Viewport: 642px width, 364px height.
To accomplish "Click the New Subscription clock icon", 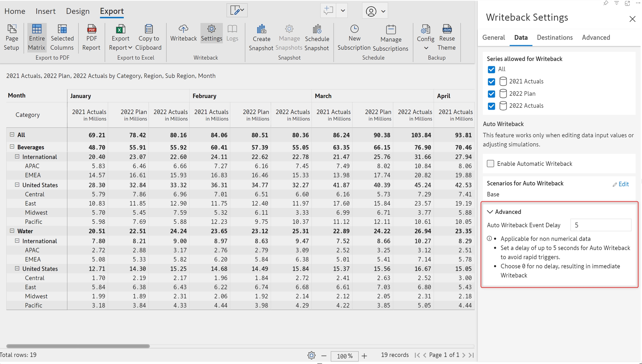I will (x=354, y=29).
